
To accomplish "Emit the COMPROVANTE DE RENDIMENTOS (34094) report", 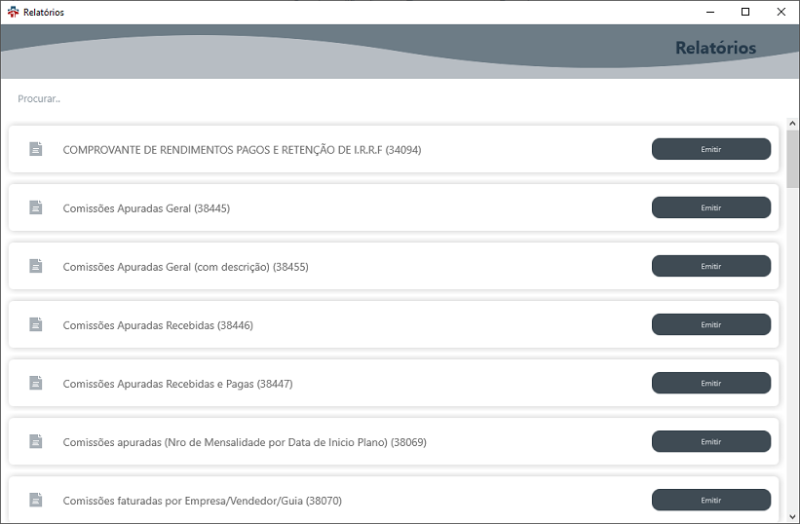I will [711, 149].
